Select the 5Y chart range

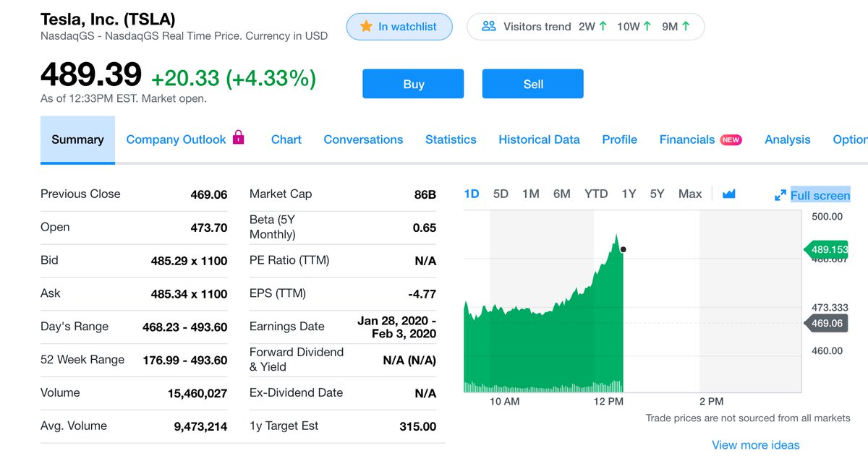click(x=657, y=194)
